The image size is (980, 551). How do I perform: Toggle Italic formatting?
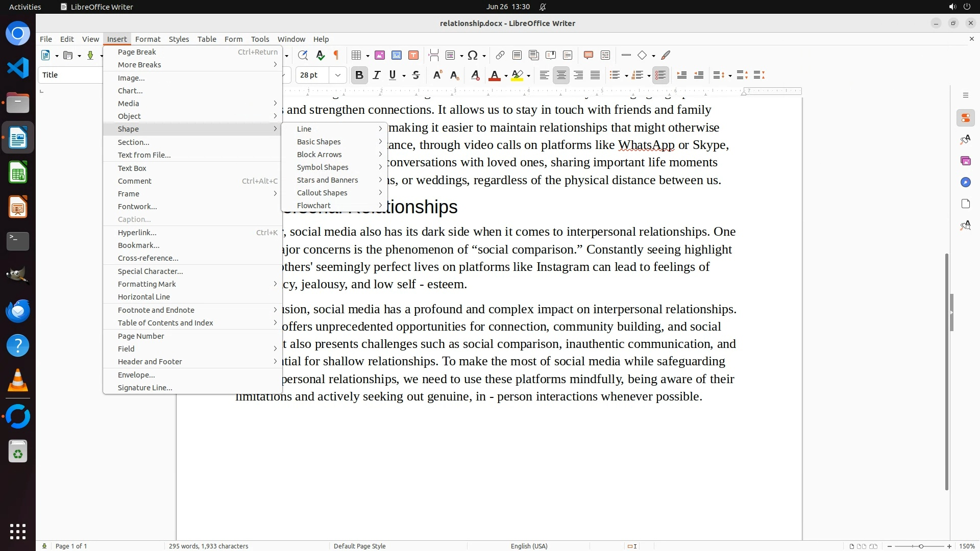pyautogui.click(x=376, y=75)
